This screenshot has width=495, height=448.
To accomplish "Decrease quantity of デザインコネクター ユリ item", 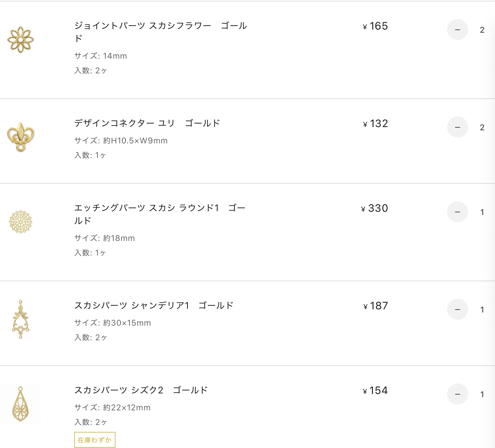I will (457, 127).
